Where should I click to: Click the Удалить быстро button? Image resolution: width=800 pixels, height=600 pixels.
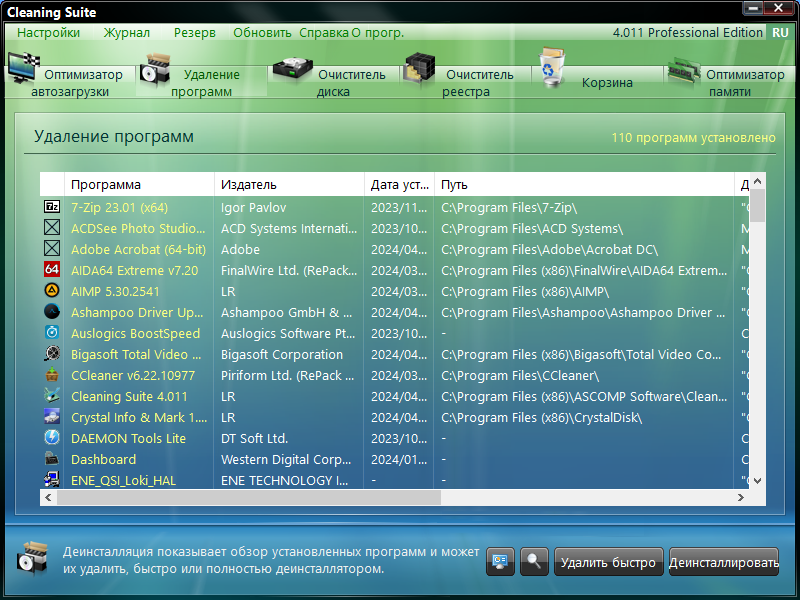[x=608, y=562]
